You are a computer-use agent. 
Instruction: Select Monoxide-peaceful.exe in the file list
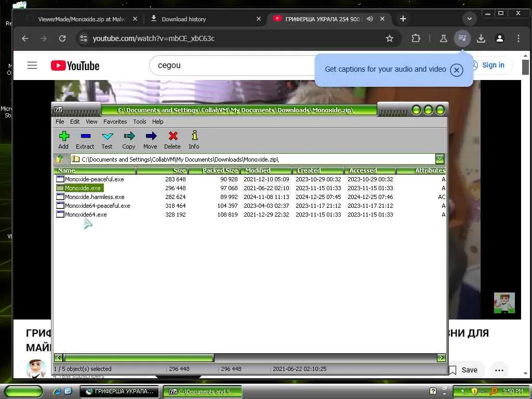tap(94, 179)
